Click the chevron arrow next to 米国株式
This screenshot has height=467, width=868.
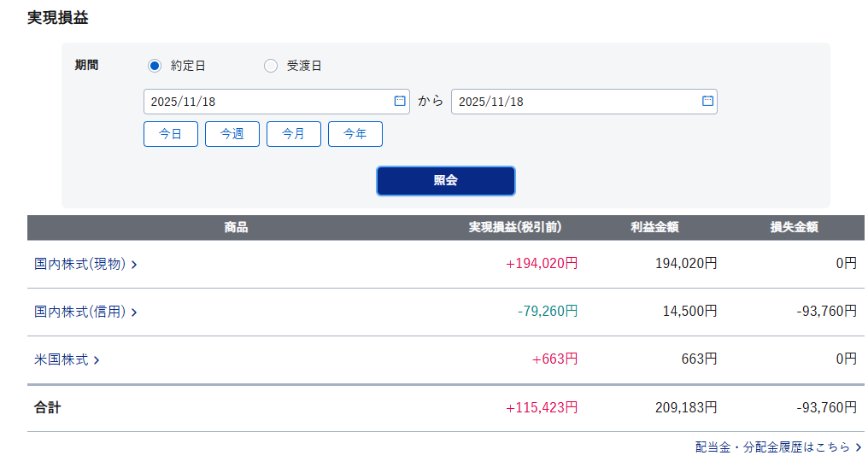(x=97, y=360)
